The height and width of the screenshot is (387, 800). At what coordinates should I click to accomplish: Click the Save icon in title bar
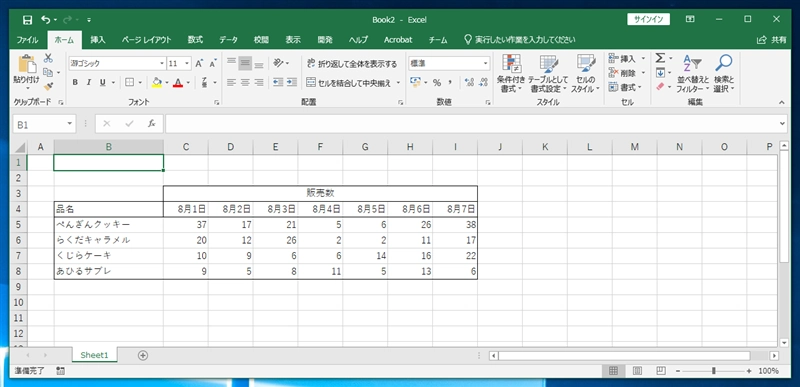(28, 20)
